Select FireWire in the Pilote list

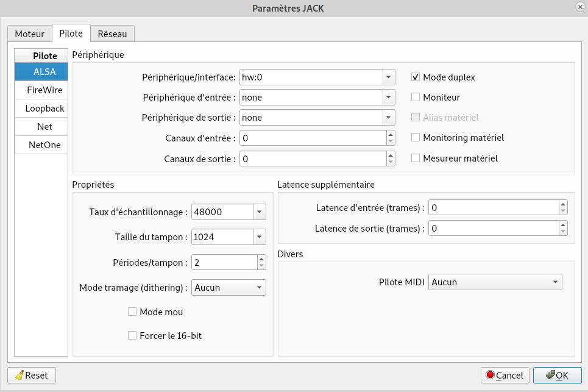44,90
